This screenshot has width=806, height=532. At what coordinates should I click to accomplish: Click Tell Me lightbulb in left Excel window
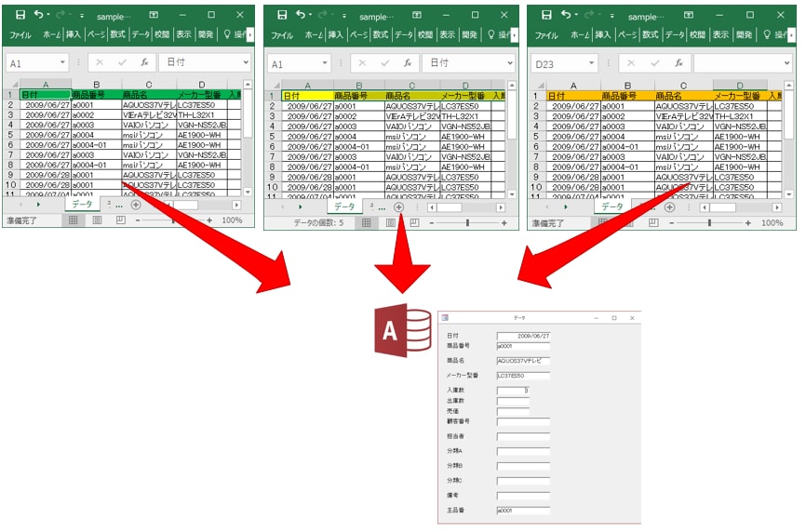pos(227,33)
